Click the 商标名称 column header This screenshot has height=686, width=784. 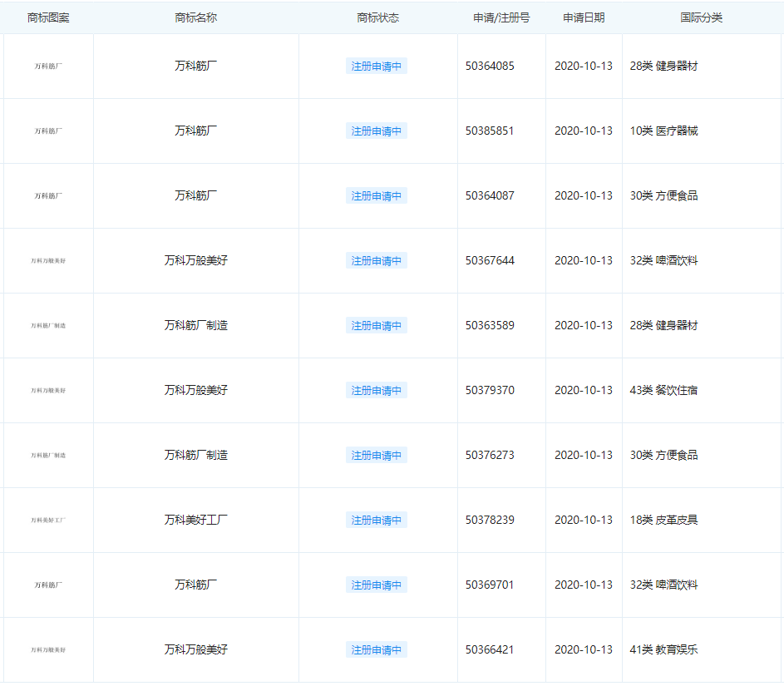(195, 18)
